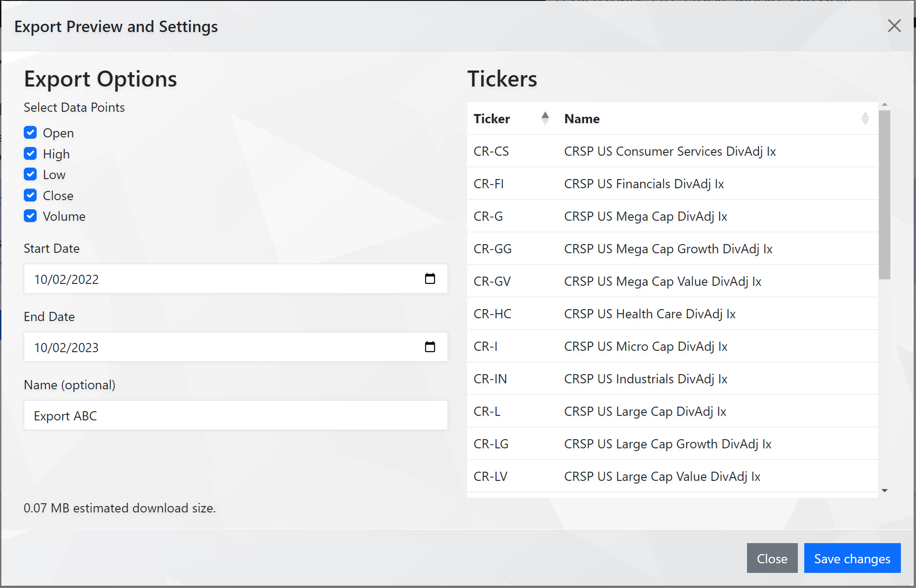
Task: Close the export dialog with the X icon
Action: tap(894, 26)
